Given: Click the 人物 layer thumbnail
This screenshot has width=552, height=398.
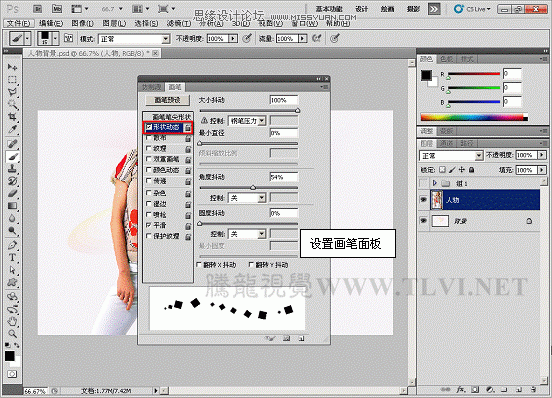Looking at the screenshot, I should coord(437,200).
